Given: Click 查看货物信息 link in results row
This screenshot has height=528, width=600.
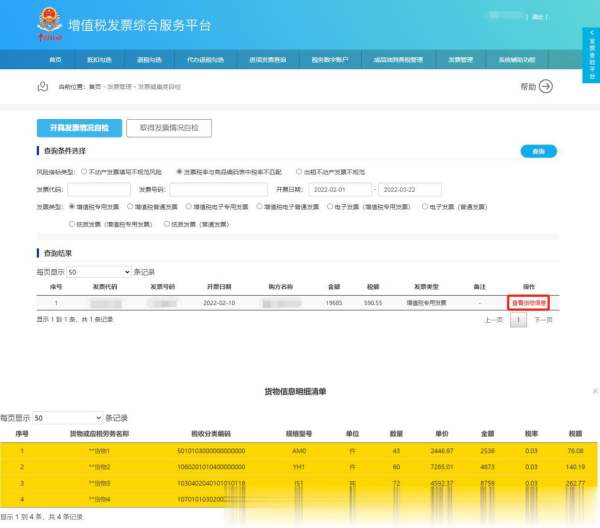Looking at the screenshot, I should click(x=529, y=302).
